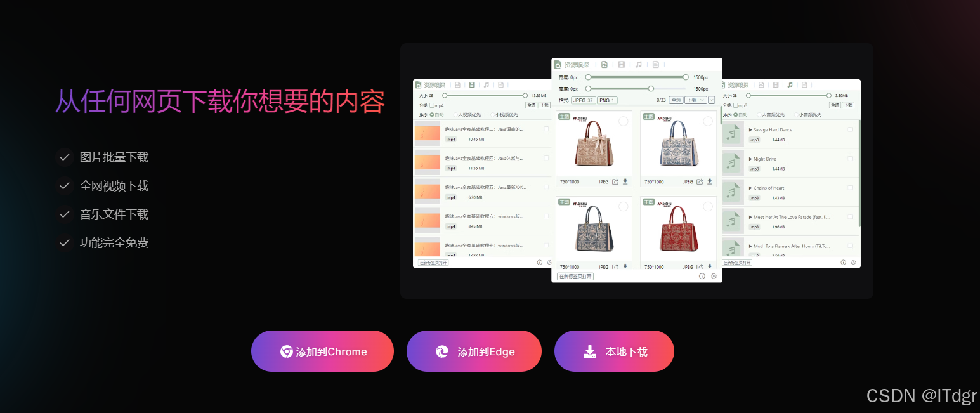
Task: Open settings gear in right audio panel footer
Action: pyautogui.click(x=853, y=262)
